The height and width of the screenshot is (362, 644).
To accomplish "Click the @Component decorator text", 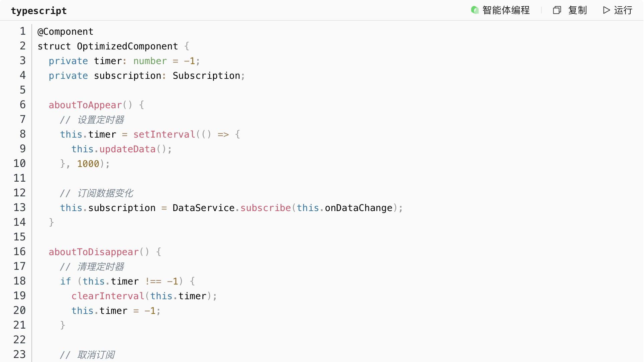I will point(65,31).
